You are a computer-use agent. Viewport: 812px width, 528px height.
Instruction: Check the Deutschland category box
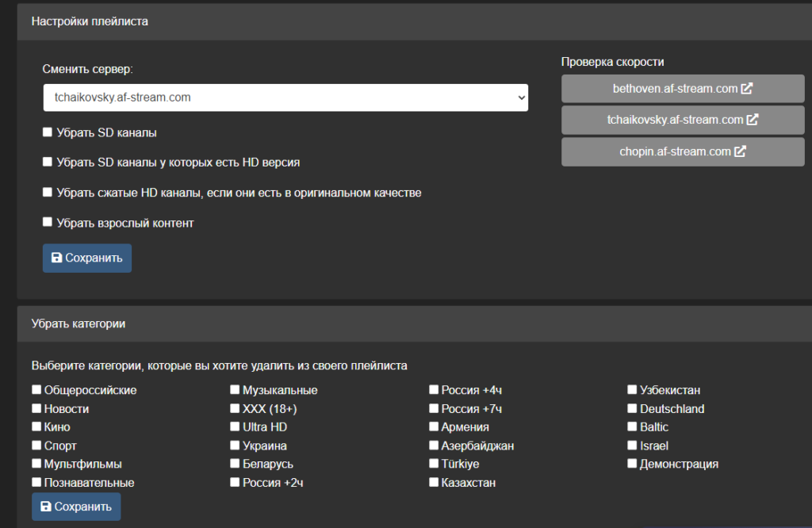click(633, 409)
